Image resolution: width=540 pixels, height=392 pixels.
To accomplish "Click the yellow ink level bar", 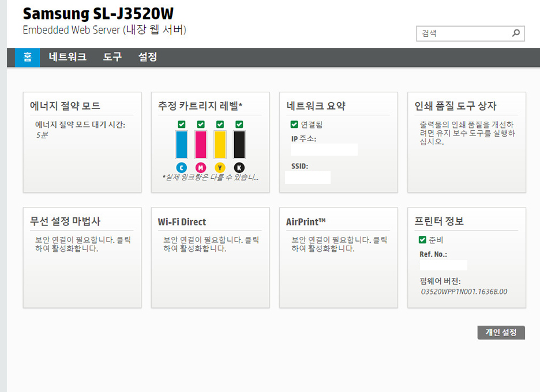I will click(220, 145).
